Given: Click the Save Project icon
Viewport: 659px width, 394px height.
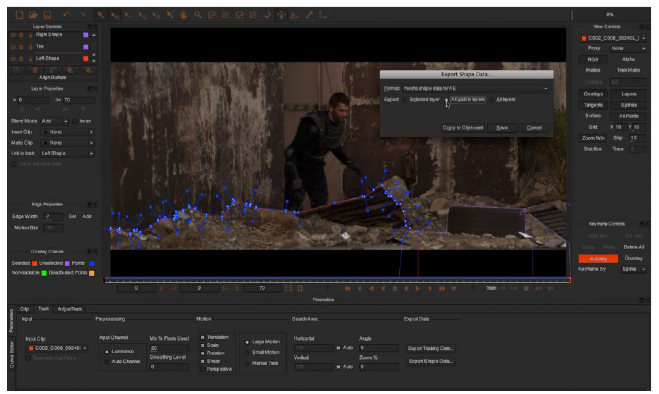Looking at the screenshot, I should [47, 15].
